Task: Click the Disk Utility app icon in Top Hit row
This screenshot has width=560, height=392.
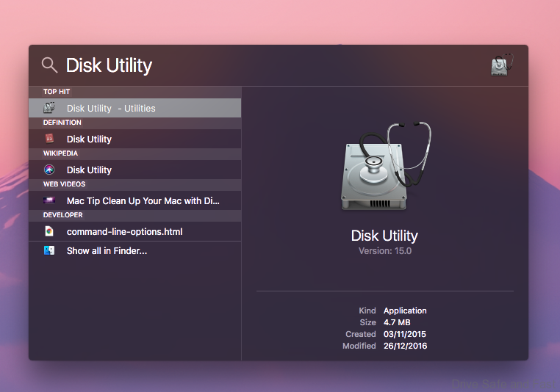Action: click(x=49, y=108)
